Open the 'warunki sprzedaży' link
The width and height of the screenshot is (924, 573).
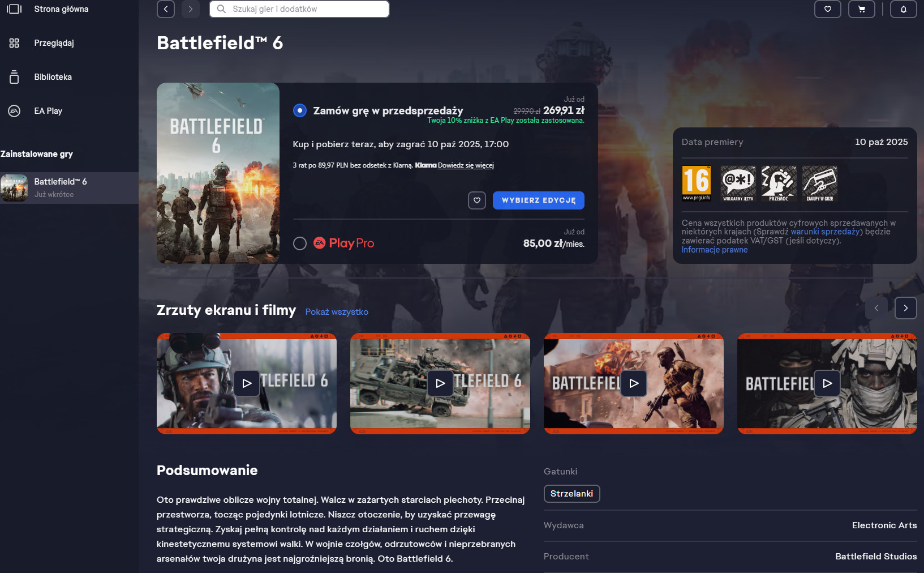[825, 232]
